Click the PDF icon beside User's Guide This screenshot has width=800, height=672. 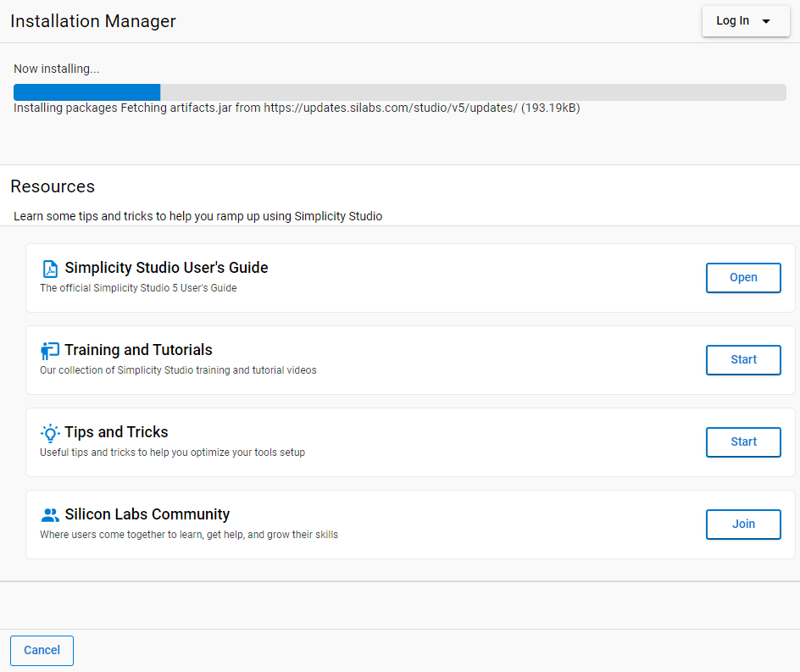tap(50, 269)
